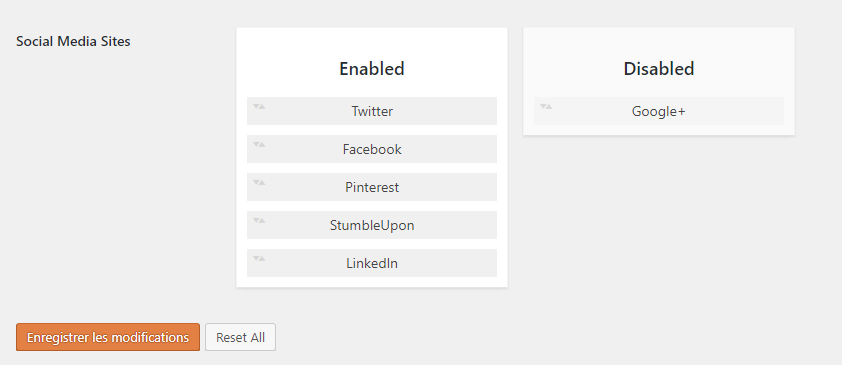The image size is (842, 365).
Task: Select the StumbleUpon item in Enabled list
Action: tap(372, 225)
